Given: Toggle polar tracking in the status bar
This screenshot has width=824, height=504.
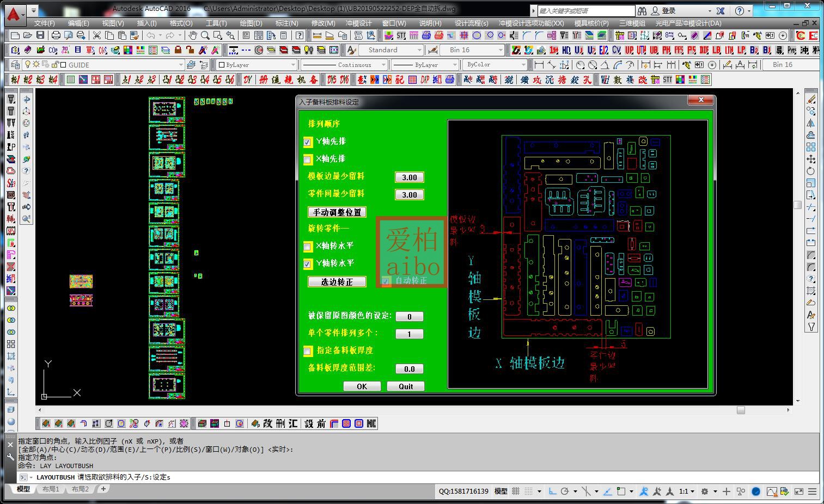Looking at the screenshot, I should pos(565,491).
